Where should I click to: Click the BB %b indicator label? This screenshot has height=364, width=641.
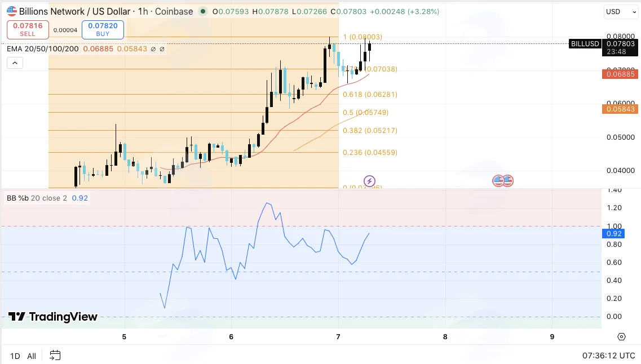(x=37, y=198)
